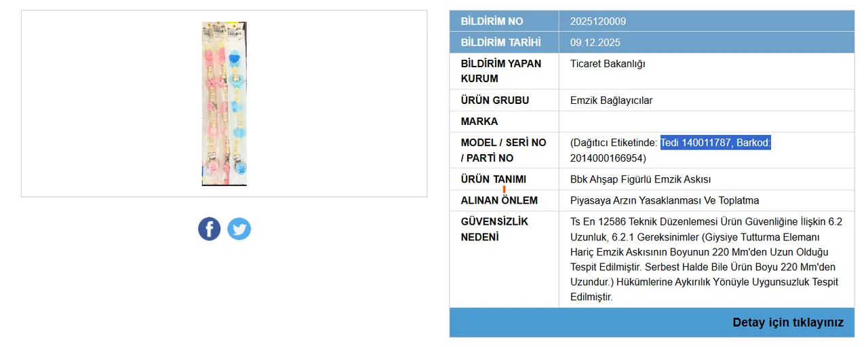Click the "BİLDİRİM YAPAN KURUM" row label
This screenshot has height=347, width=868.
point(500,71)
